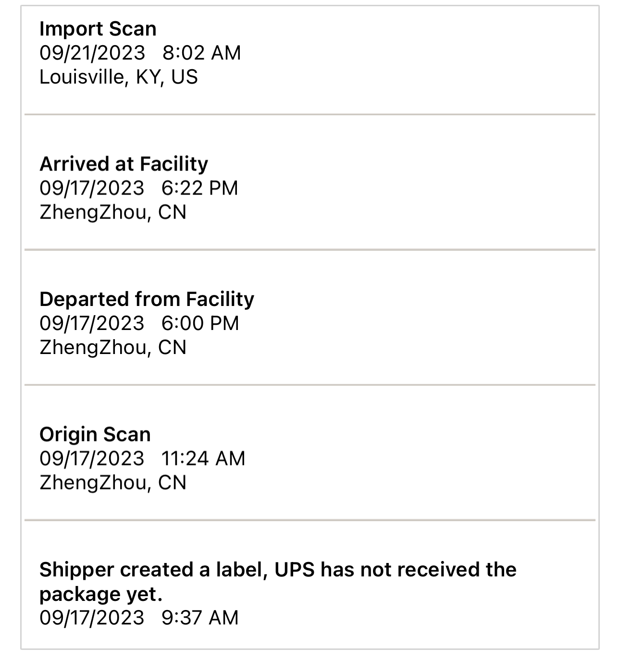The height and width of the screenshot is (672, 620).
Task: Click ZhengZhou, CN under Origin Scan
Action: pos(113,482)
